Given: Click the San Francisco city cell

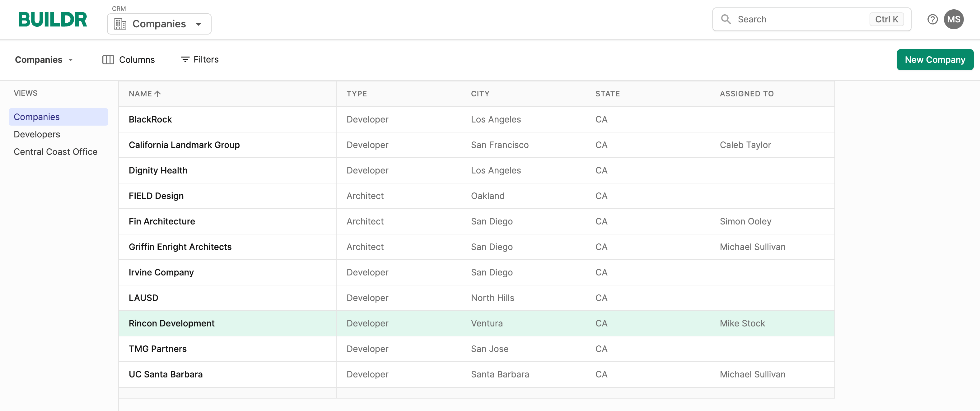Looking at the screenshot, I should (500, 145).
